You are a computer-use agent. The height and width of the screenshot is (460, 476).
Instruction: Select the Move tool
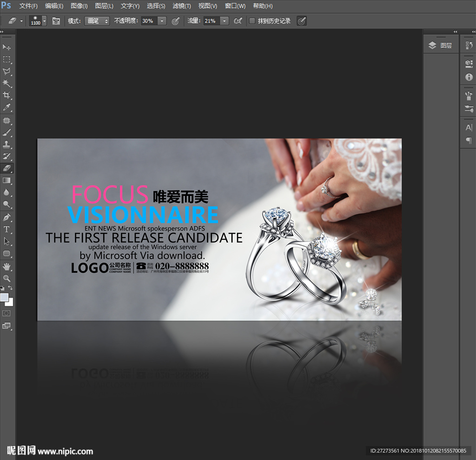pyautogui.click(x=7, y=47)
